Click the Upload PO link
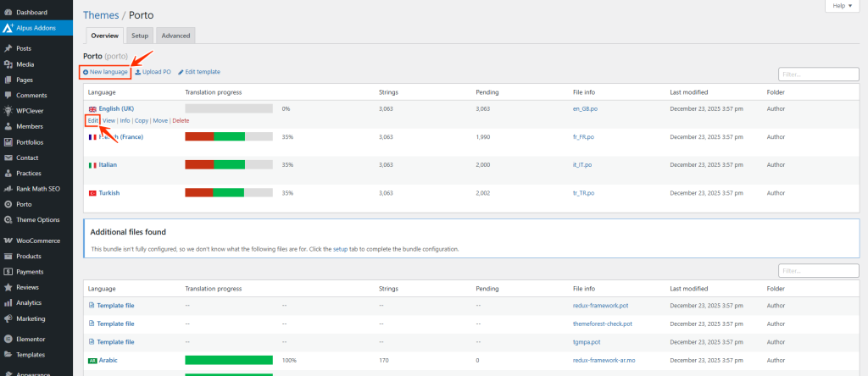Viewport: 868px width, 376px height. coord(153,72)
